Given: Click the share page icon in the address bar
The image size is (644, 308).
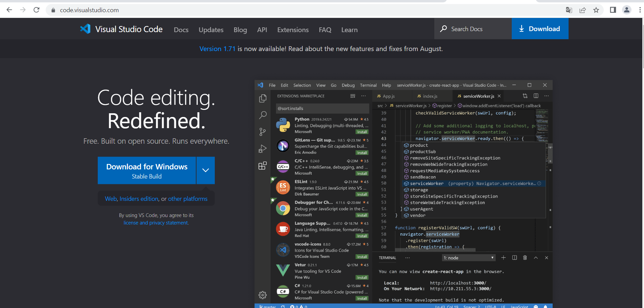Looking at the screenshot, I should point(582,10).
